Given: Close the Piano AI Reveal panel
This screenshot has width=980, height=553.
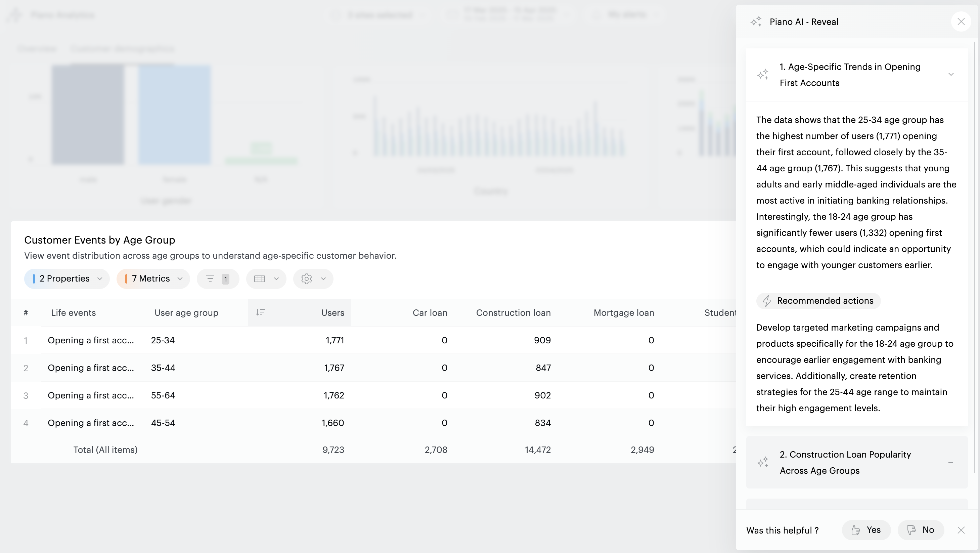Looking at the screenshot, I should click(x=961, y=22).
